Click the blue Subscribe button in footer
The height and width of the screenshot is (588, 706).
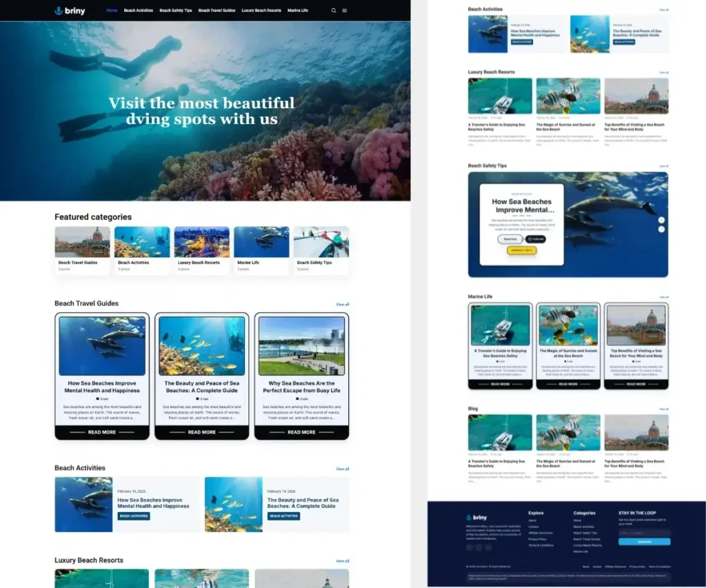coord(644,542)
